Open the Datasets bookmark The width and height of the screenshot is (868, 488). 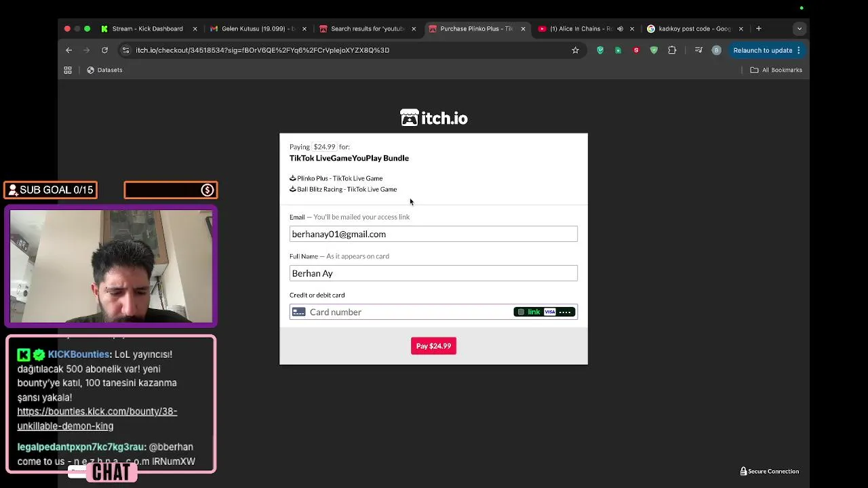(104, 70)
